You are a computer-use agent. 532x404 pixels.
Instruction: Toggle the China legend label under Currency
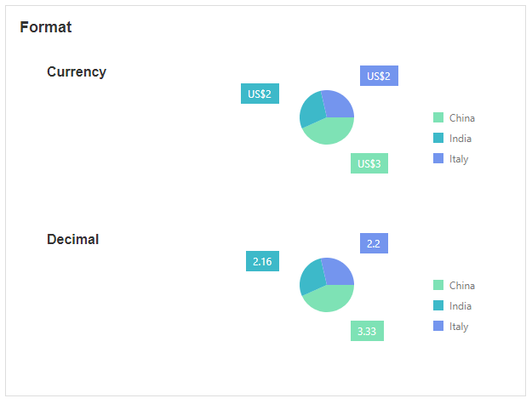tap(462, 118)
